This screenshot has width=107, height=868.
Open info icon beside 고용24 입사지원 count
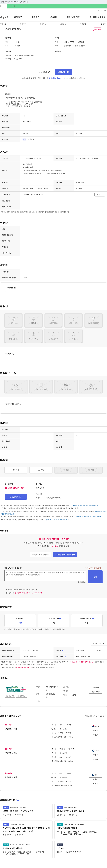[x=93, y=618]
